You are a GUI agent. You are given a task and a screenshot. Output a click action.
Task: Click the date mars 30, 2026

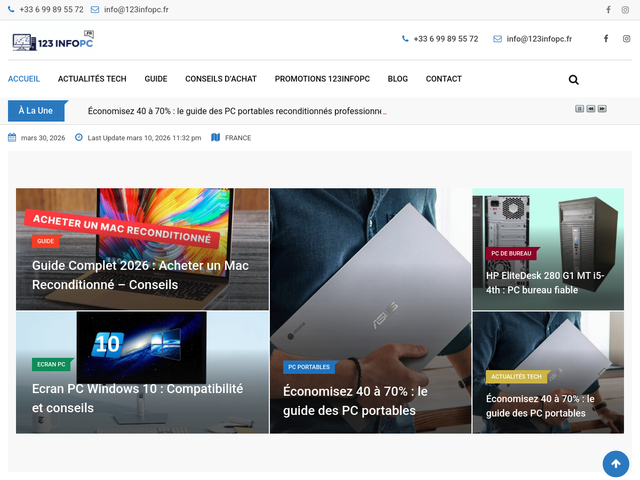[x=43, y=138]
